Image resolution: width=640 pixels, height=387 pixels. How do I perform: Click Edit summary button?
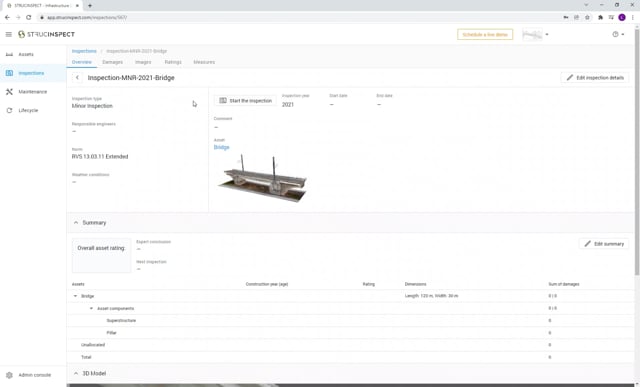pos(604,244)
